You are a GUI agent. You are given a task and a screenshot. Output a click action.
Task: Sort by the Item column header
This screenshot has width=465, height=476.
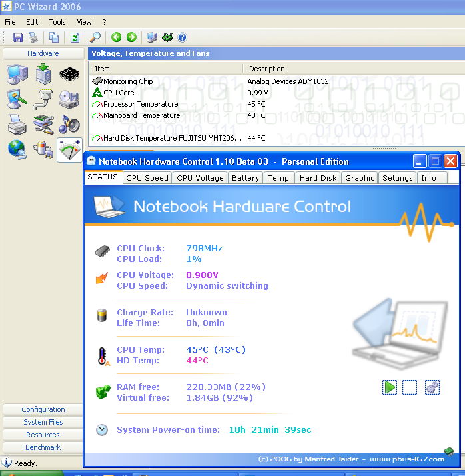[x=166, y=69]
